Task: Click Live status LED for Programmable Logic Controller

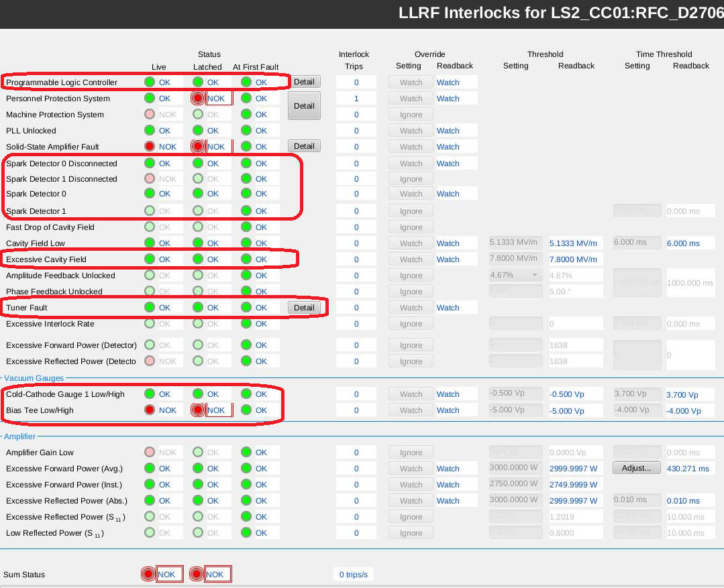Action: tap(149, 82)
